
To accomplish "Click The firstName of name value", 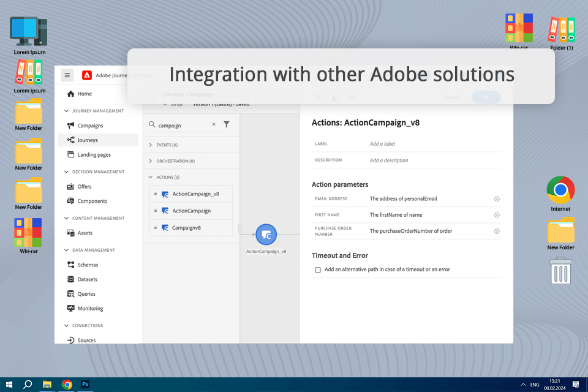I will tap(396, 215).
